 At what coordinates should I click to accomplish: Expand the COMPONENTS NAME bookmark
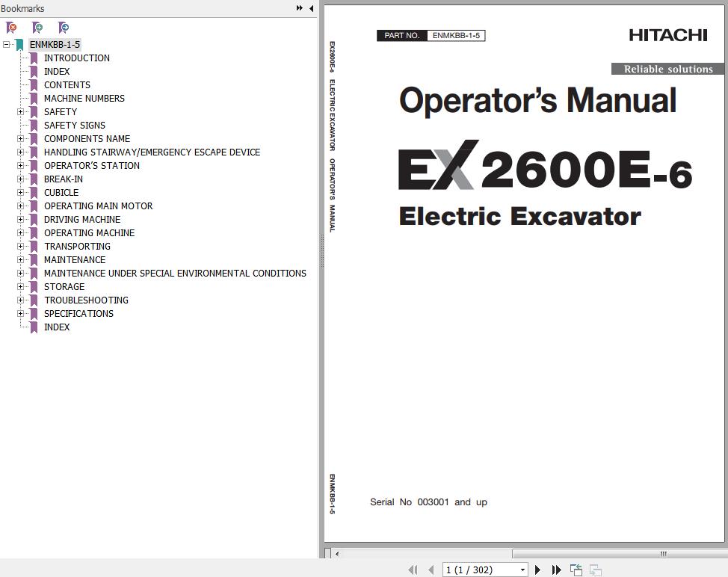20,139
